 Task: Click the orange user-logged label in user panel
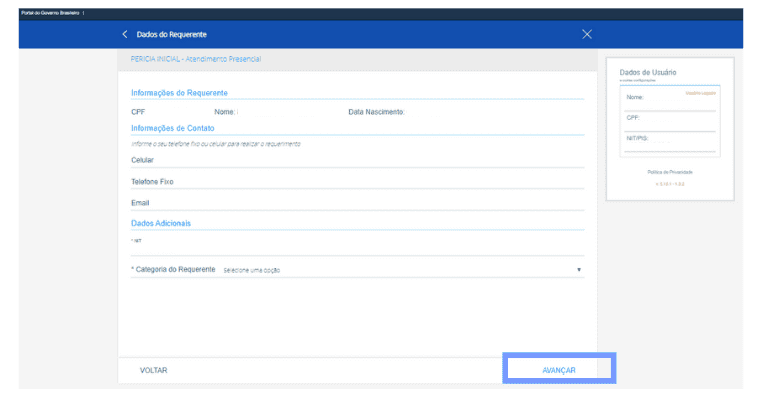click(700, 93)
